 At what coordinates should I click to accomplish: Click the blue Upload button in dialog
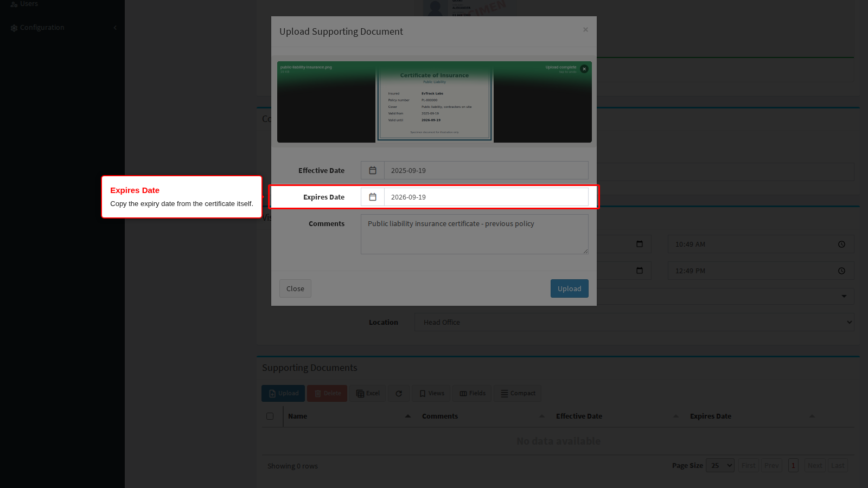coord(570,288)
